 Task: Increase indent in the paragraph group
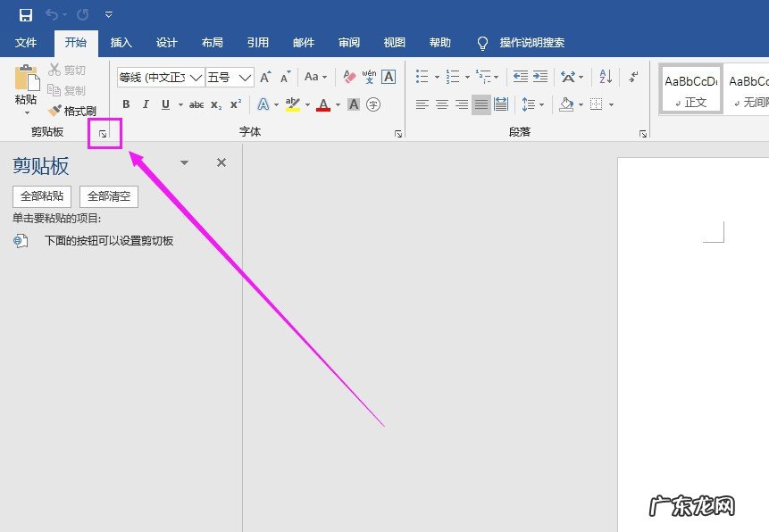pos(540,78)
